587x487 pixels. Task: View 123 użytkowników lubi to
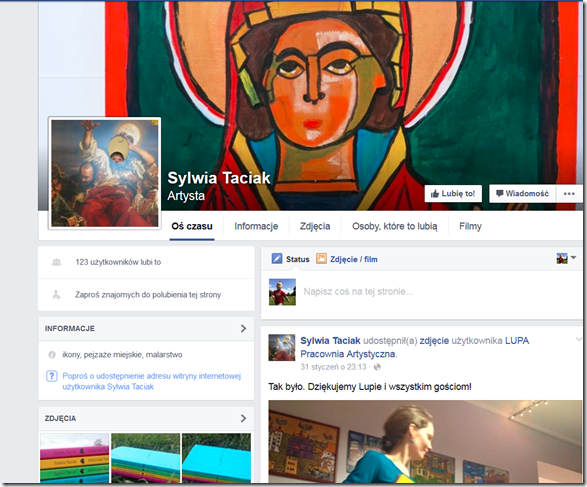click(118, 262)
